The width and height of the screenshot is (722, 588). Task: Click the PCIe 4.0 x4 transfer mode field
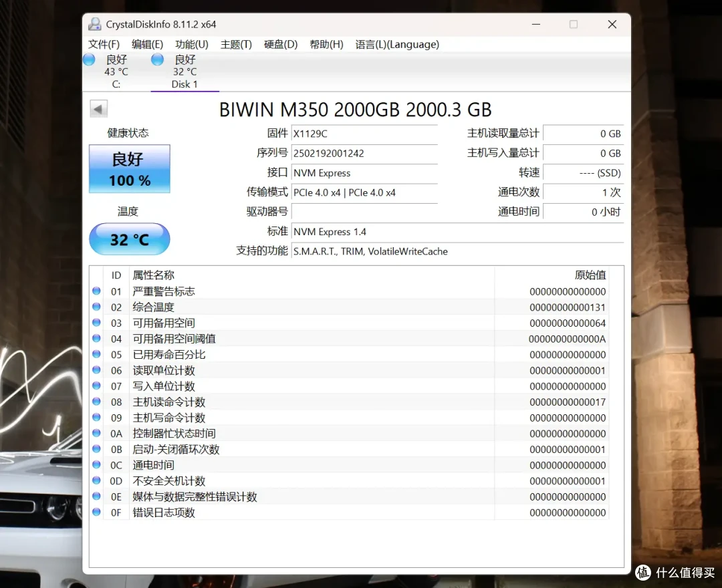click(364, 193)
